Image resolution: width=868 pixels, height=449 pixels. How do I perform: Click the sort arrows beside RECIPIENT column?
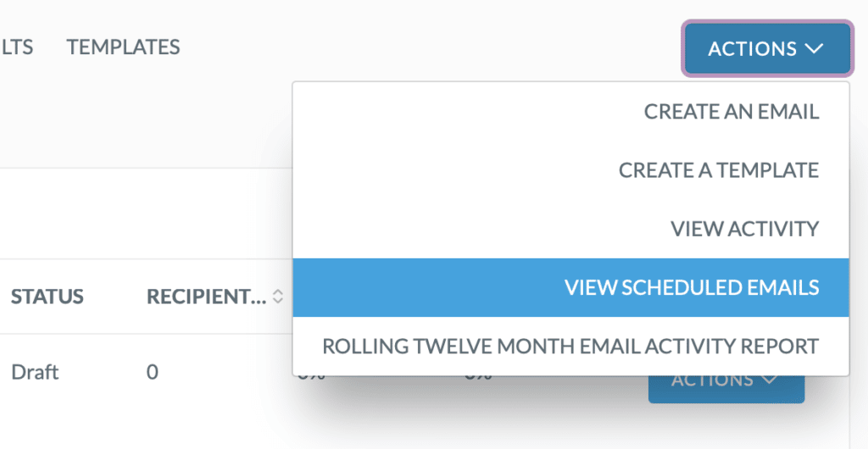tap(278, 297)
